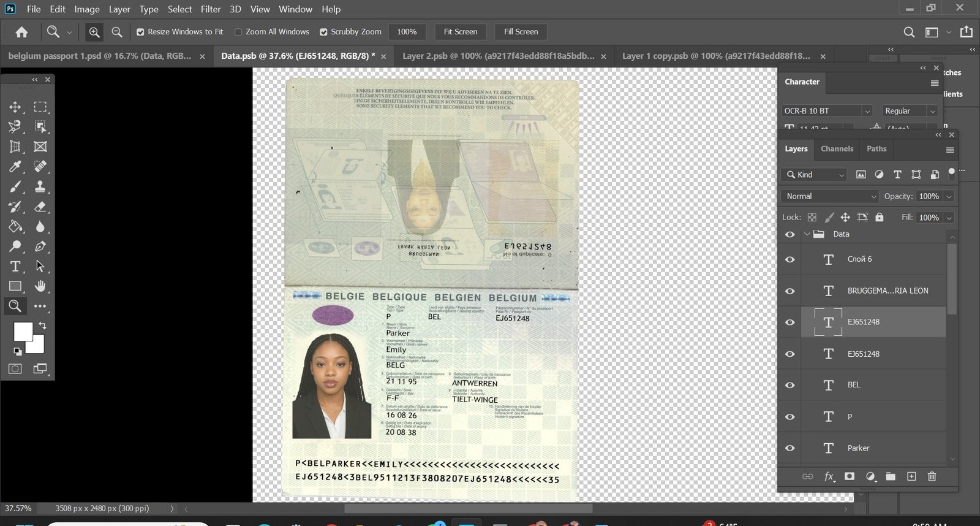Image resolution: width=980 pixels, height=526 pixels.
Task: Create a new layer in Layers panel
Action: point(911,476)
